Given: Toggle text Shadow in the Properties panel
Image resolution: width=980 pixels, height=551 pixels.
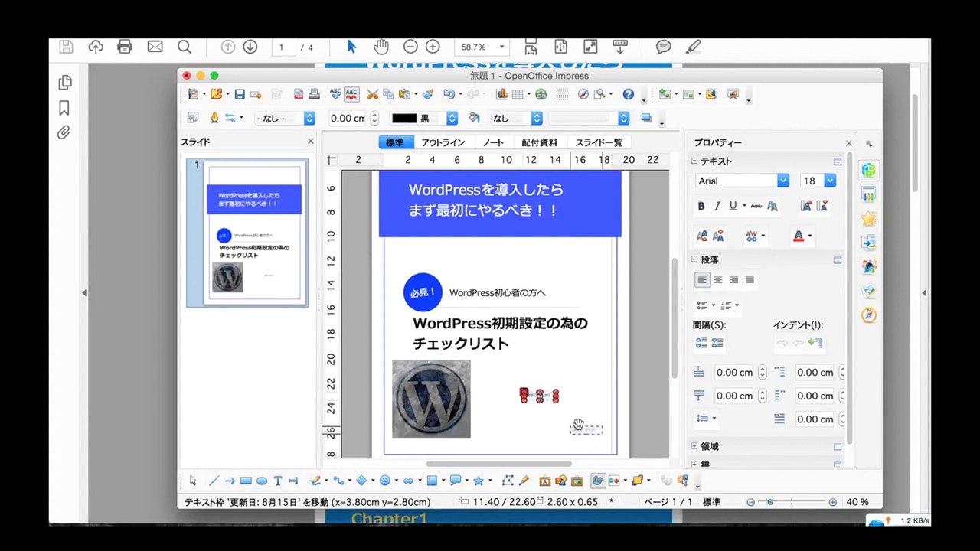Looking at the screenshot, I should point(773,206).
